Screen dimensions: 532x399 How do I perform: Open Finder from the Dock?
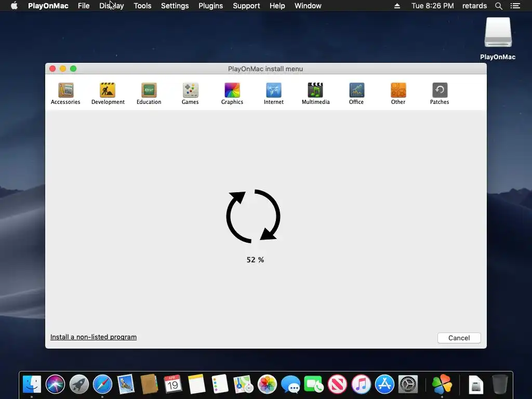pos(32,384)
